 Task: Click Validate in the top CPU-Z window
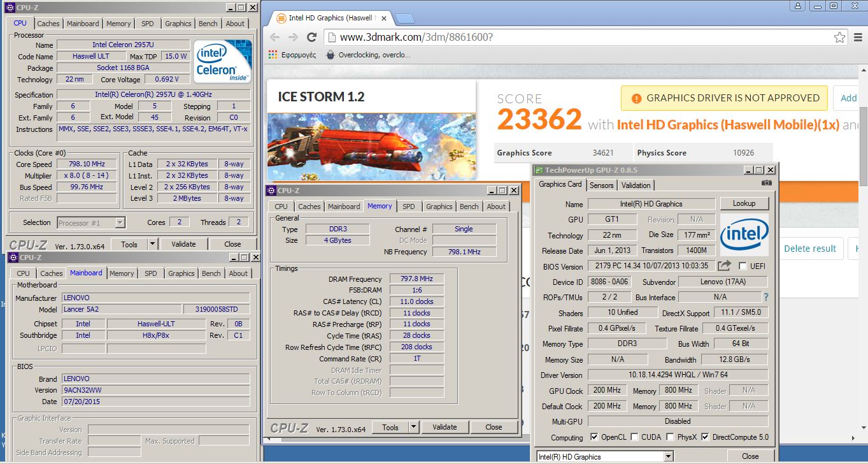[183, 244]
